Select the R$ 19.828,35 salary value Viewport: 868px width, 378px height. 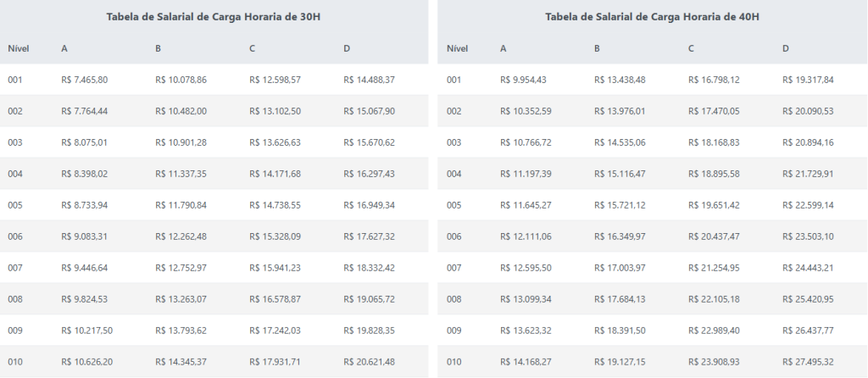[369, 331]
